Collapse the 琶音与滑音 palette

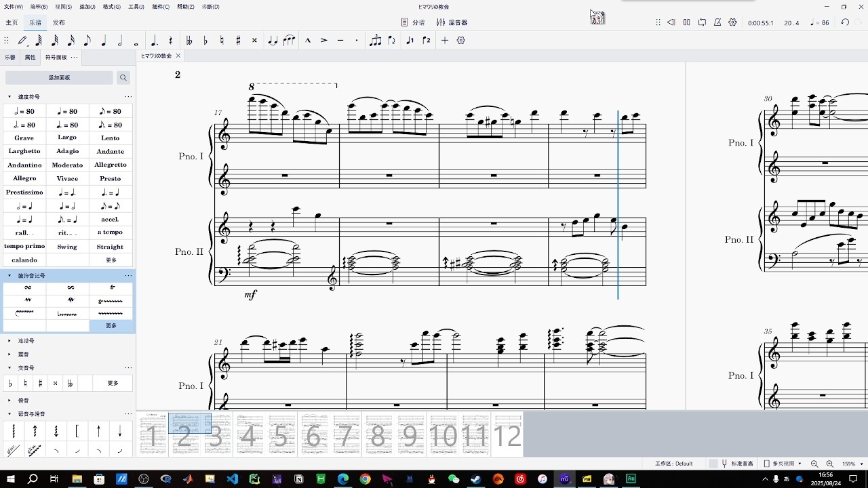tap(9, 414)
